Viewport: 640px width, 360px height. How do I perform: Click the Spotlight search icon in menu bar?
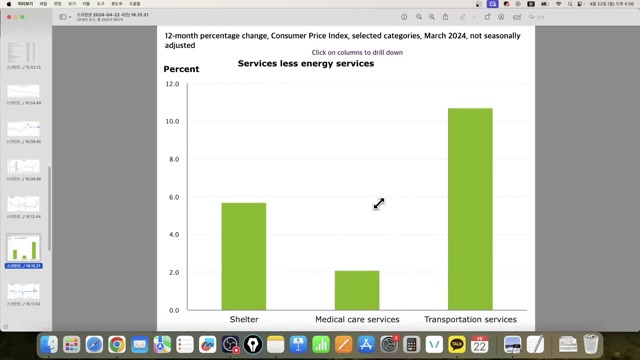tap(570, 4)
